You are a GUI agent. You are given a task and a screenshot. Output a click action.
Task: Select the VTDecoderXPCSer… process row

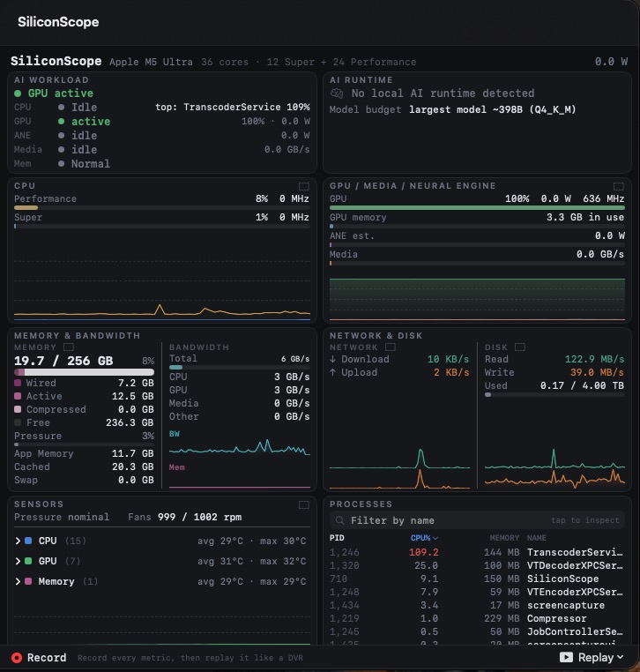point(477,565)
